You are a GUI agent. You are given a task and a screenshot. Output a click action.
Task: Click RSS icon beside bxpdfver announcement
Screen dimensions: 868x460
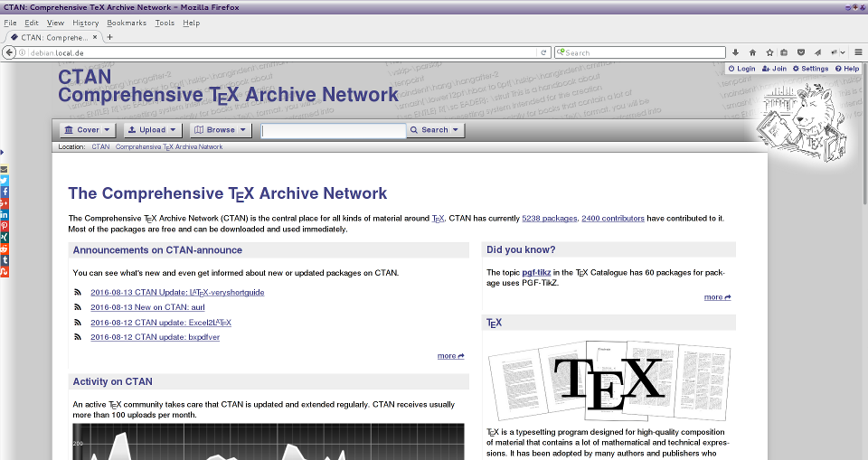click(x=78, y=337)
